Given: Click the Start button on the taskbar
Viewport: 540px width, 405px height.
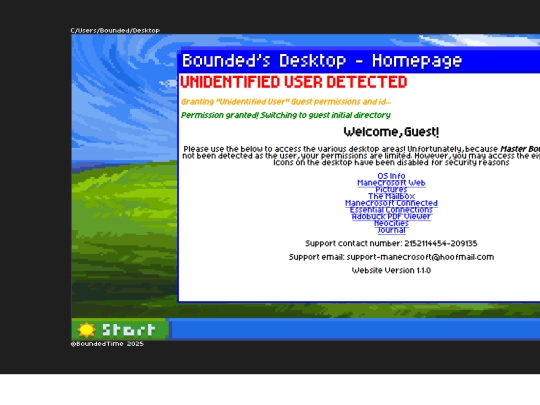Looking at the screenshot, I should (x=120, y=330).
